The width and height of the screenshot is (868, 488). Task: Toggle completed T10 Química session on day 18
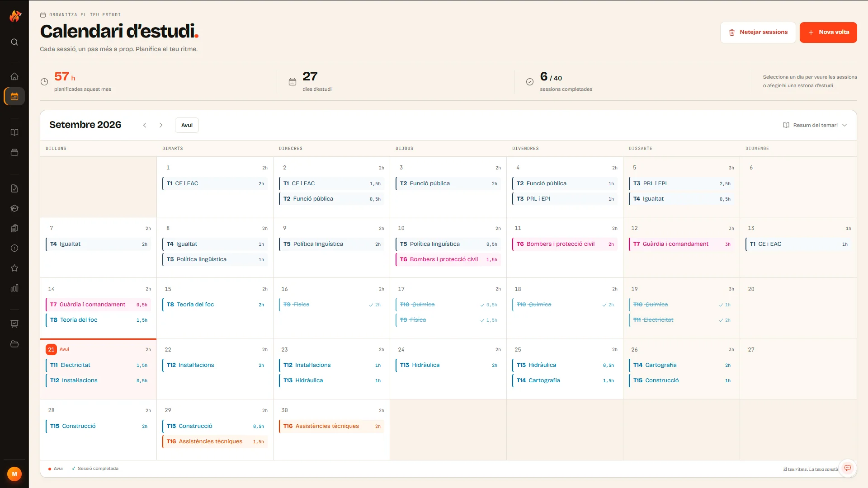click(565, 305)
